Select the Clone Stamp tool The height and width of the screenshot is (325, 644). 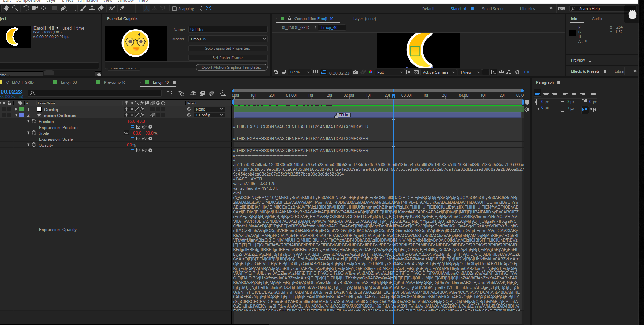(x=92, y=8)
